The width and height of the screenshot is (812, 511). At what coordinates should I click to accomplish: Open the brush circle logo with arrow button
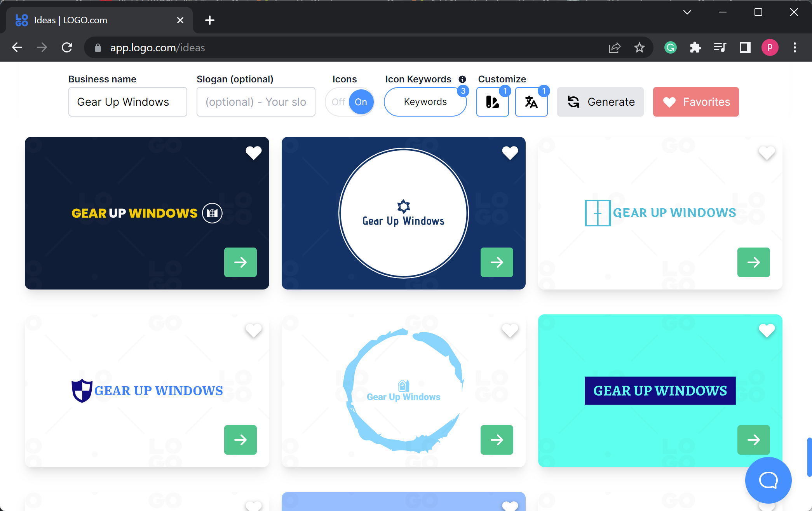(x=497, y=440)
